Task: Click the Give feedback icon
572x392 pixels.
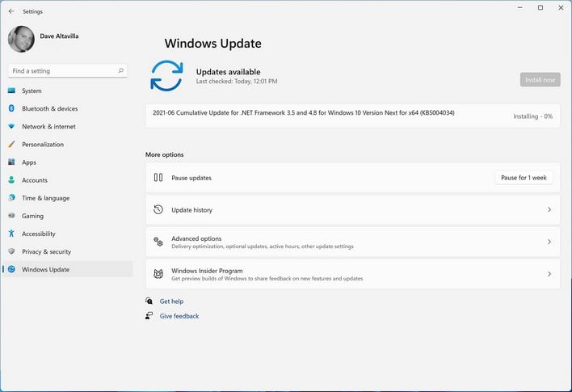Action: pyautogui.click(x=149, y=315)
